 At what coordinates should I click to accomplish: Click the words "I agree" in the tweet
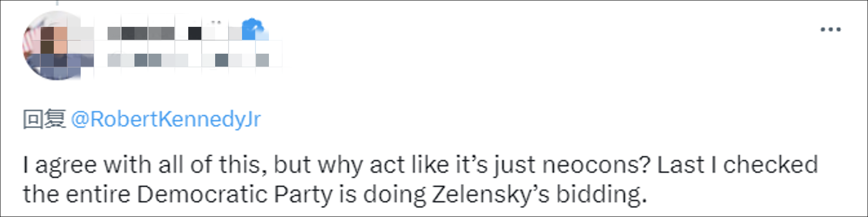(60, 165)
